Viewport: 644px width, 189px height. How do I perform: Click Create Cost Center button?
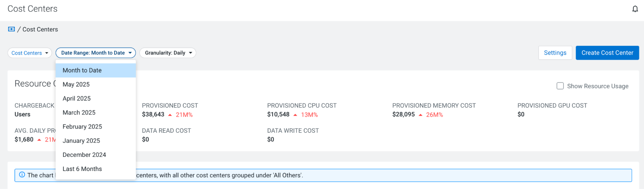(x=607, y=53)
